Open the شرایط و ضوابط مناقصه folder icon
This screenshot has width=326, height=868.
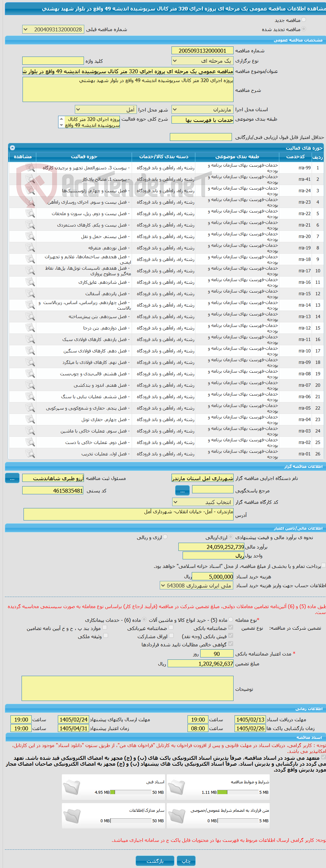[176, 788]
